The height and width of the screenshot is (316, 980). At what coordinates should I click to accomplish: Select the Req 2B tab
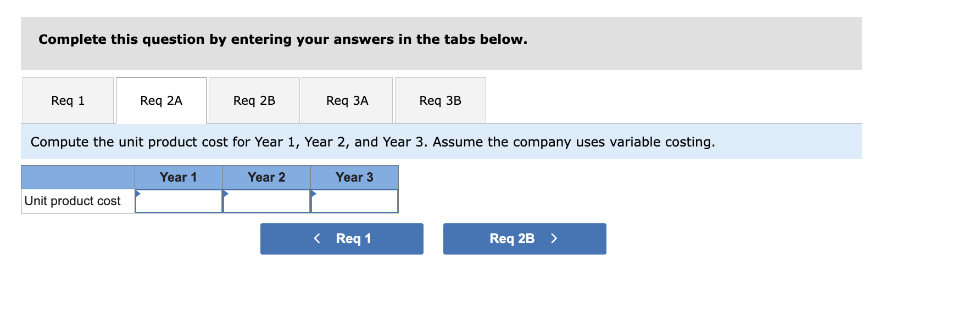254,100
